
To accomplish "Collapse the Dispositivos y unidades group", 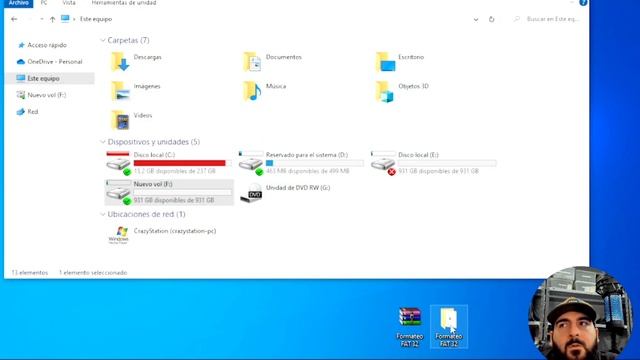I will [103, 142].
